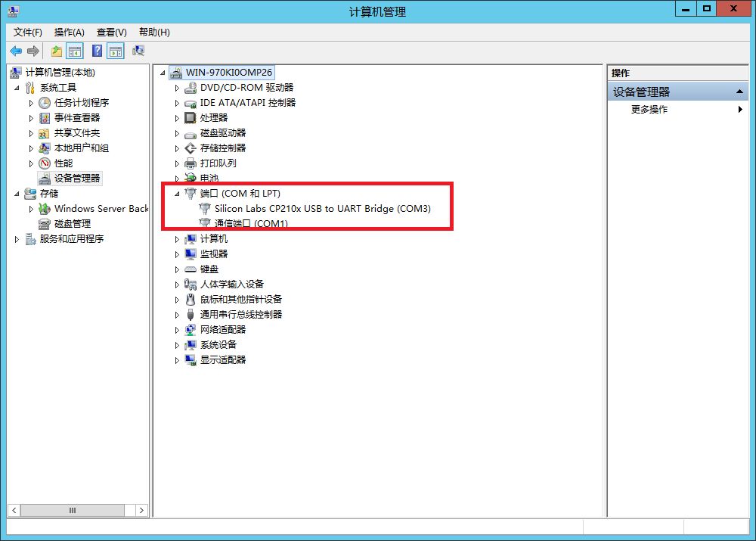The image size is (756, 541).
Task: Click the 显示适配器 icon
Action: point(191,360)
